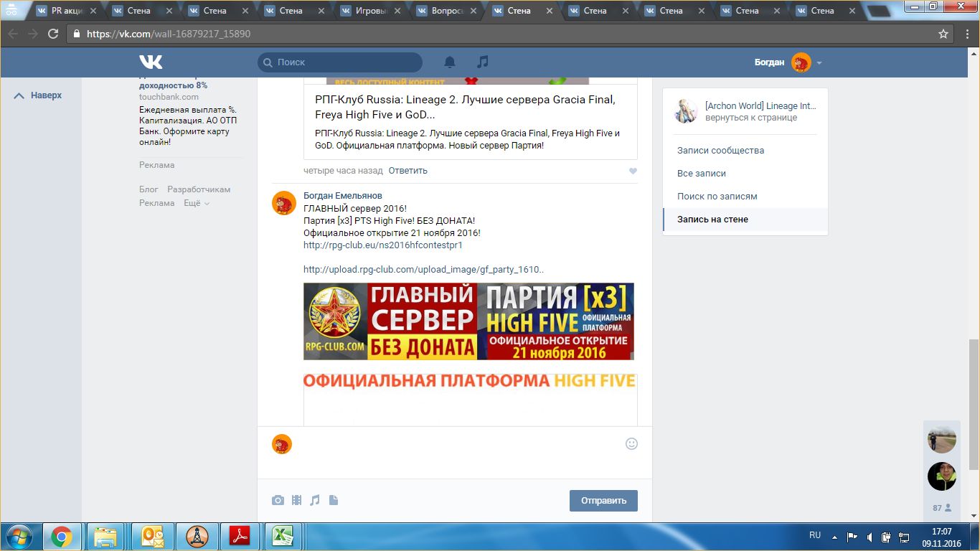Screen dimensions: 980x551
Task: Open the oil derrick app in taskbar
Action: pos(196,537)
